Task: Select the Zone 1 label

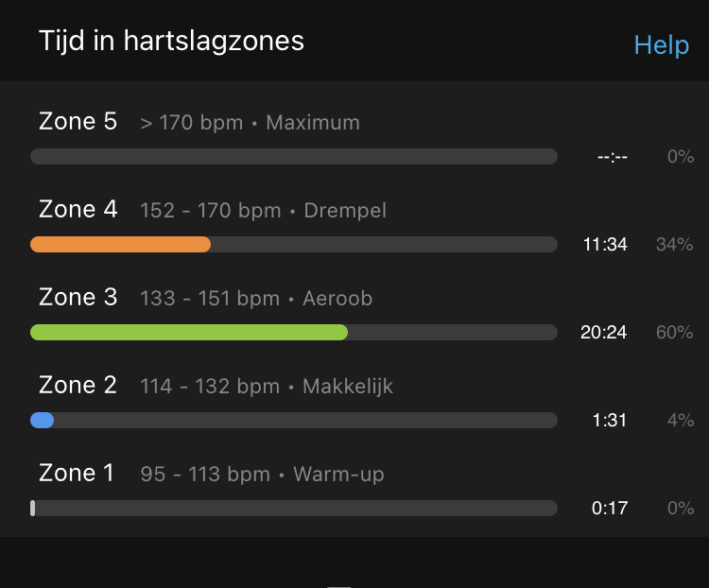Action: coord(76,473)
